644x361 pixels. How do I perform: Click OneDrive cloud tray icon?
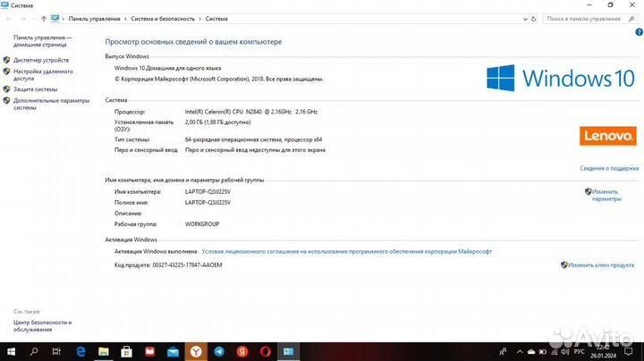(531, 351)
